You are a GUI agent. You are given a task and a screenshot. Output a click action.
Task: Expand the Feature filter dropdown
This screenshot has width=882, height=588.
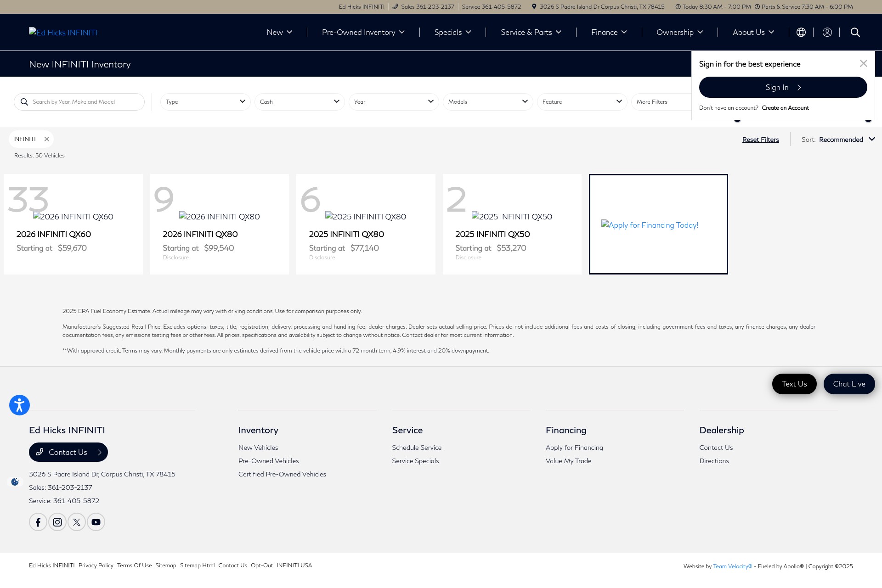coord(582,102)
